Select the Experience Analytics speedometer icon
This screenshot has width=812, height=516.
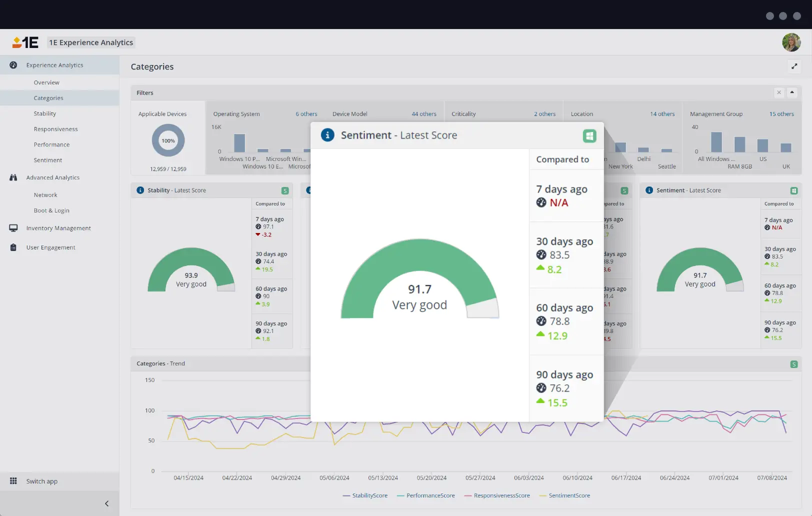coord(13,65)
